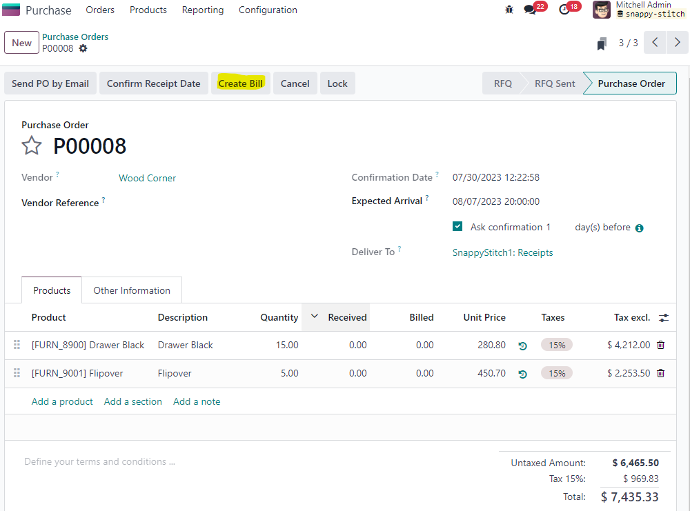
Task: Open SnappyStitch1: Receipts link
Action: 503,253
